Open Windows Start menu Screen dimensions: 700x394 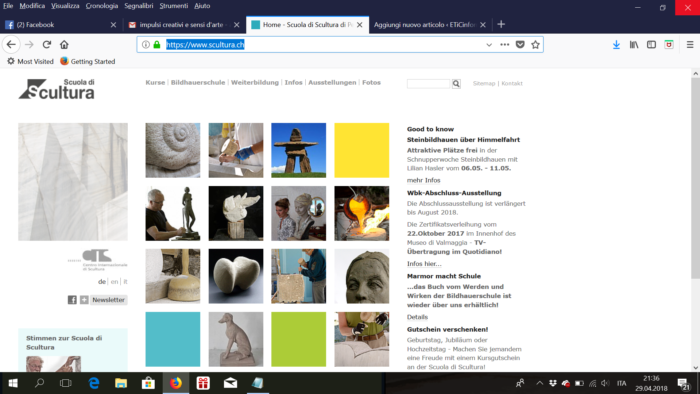pyautogui.click(x=13, y=383)
